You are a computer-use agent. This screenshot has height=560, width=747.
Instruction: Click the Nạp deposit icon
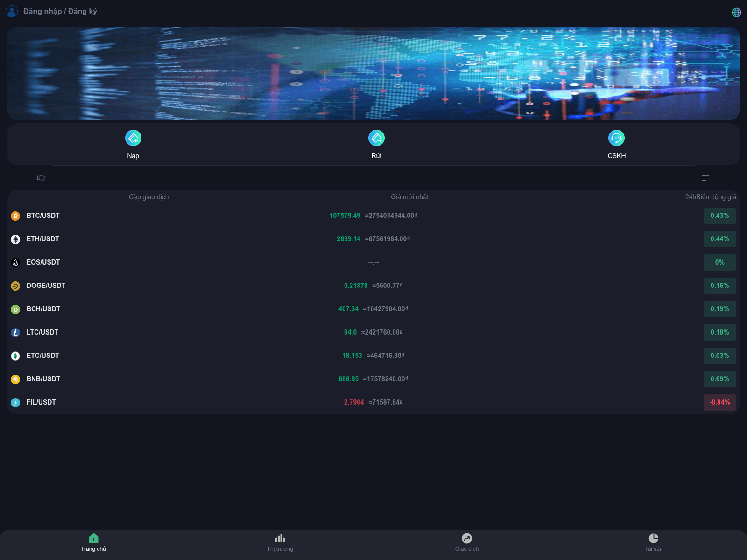pos(133,138)
